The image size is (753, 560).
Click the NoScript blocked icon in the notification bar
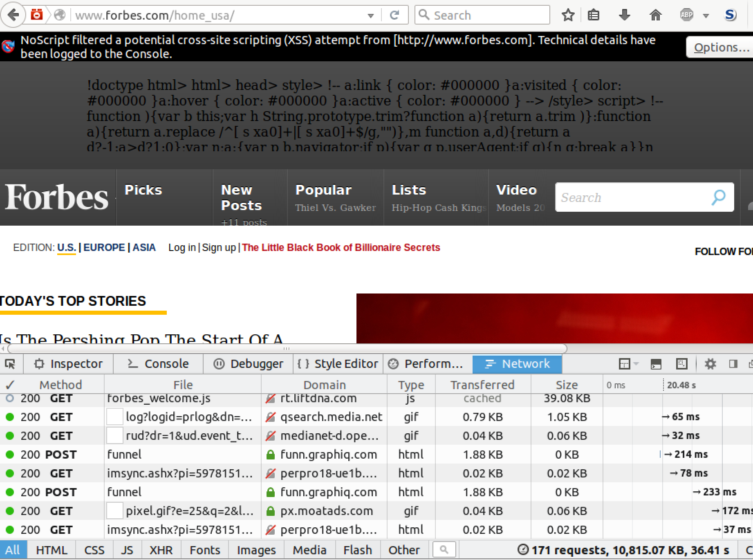[8, 47]
